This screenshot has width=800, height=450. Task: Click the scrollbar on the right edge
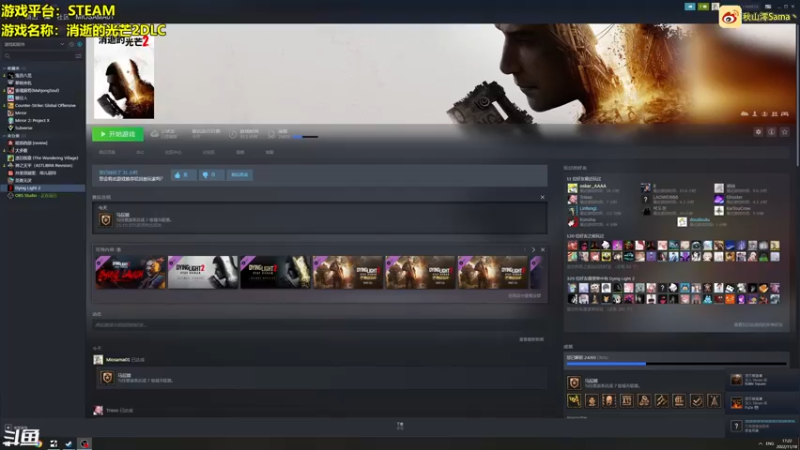pos(797,94)
